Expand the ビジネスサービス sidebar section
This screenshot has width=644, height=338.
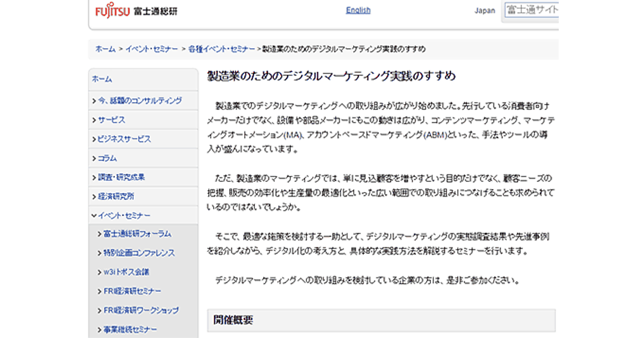[x=124, y=139]
